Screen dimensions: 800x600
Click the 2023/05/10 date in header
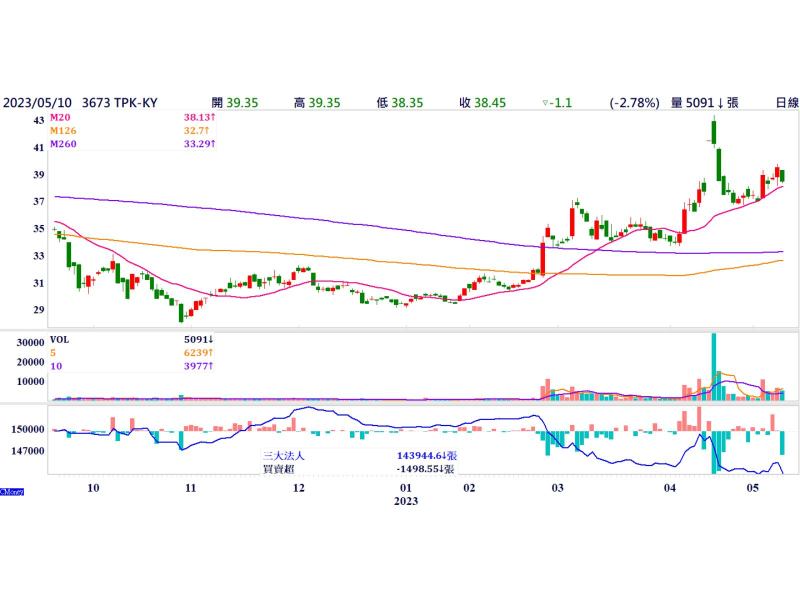[x=36, y=102]
